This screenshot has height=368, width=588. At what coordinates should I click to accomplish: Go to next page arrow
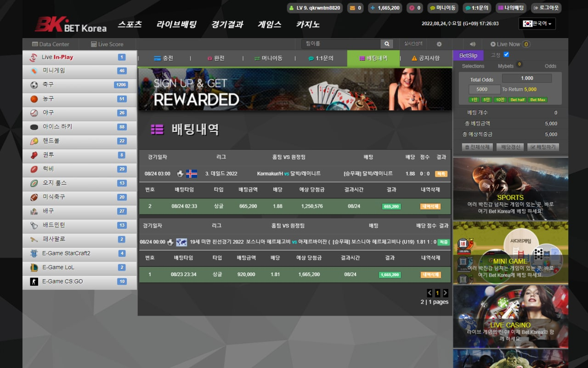tap(445, 293)
